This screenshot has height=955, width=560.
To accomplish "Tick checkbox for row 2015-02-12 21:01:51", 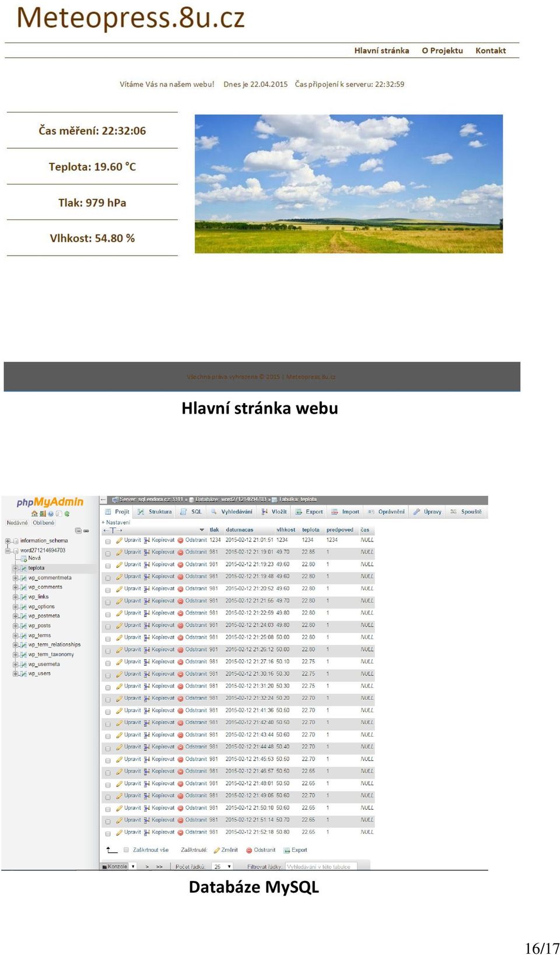I will coord(108,541).
